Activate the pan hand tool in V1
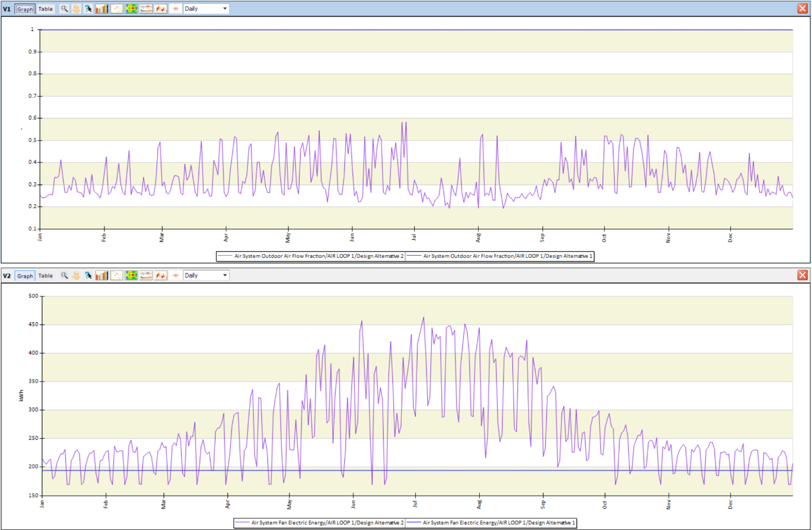Image resolution: width=812 pixels, height=530 pixels. point(76,8)
